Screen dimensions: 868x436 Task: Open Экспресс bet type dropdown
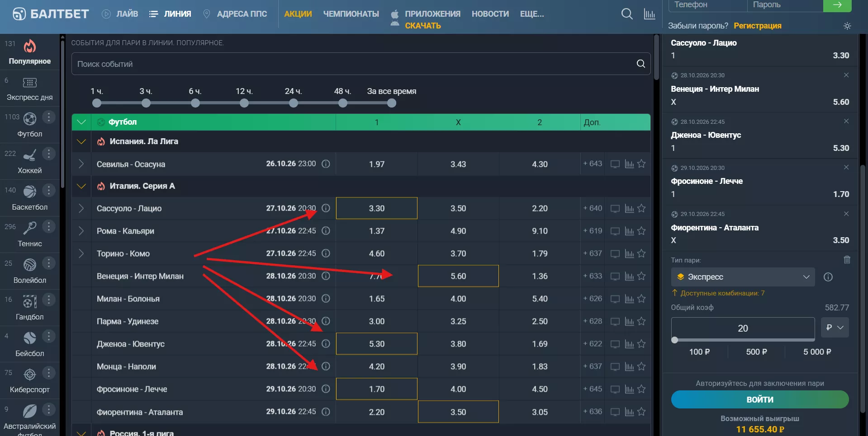[743, 277]
